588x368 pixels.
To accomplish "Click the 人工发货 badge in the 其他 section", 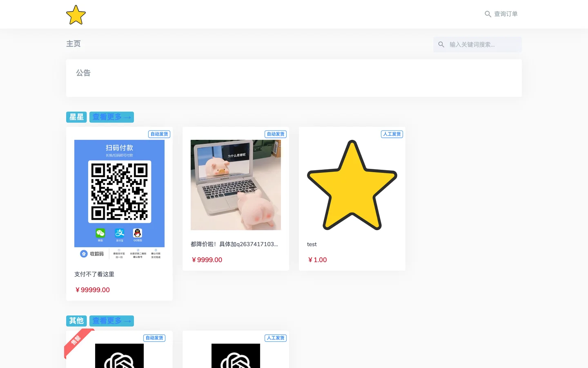I will pos(276,338).
